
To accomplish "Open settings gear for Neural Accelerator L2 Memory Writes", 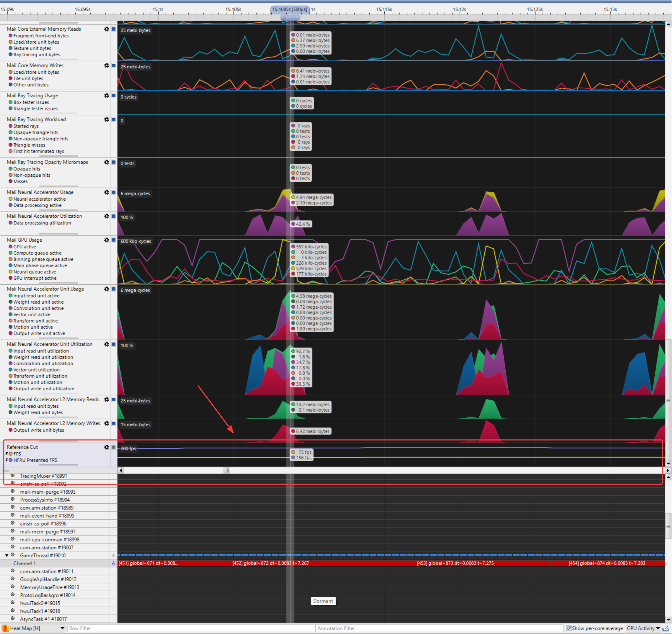I will [107, 423].
